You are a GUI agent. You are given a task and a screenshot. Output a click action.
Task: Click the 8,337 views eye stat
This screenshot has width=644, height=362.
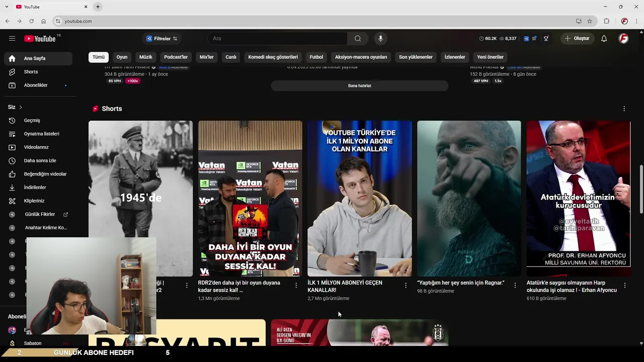[508, 39]
